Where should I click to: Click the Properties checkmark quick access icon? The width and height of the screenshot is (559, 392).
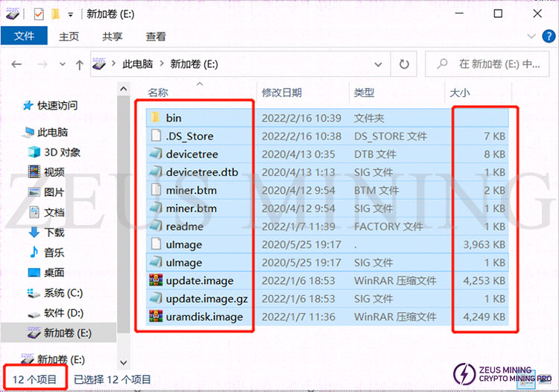point(39,14)
